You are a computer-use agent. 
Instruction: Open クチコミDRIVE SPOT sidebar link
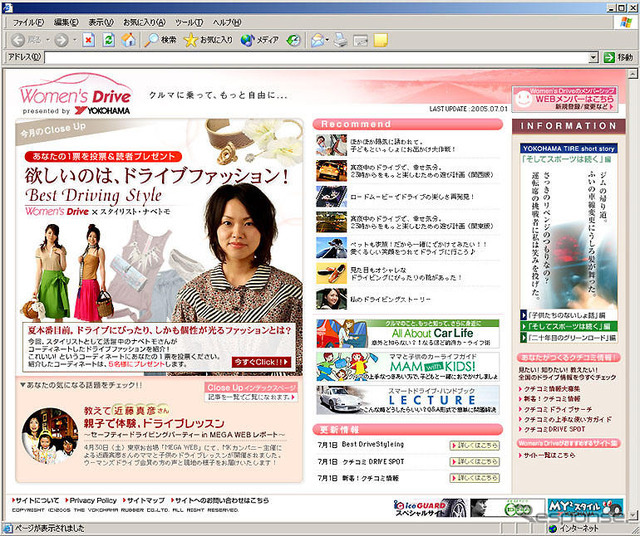point(552,429)
